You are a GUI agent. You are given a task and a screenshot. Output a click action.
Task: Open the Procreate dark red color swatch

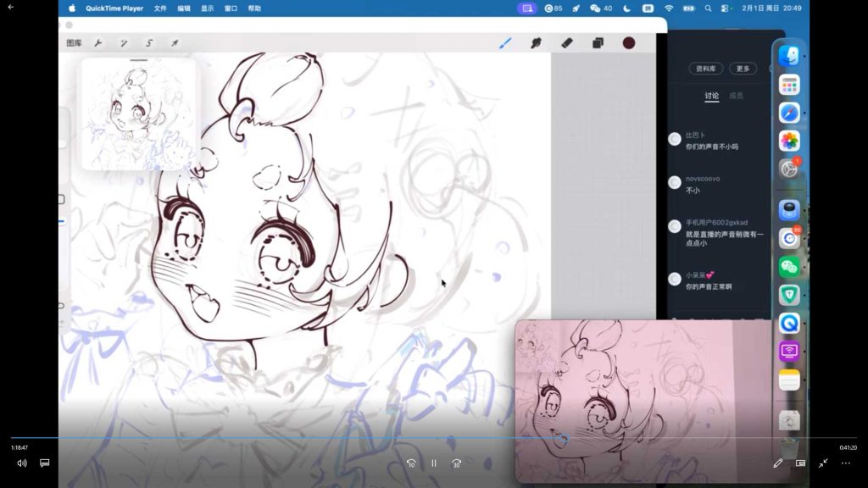coord(629,43)
